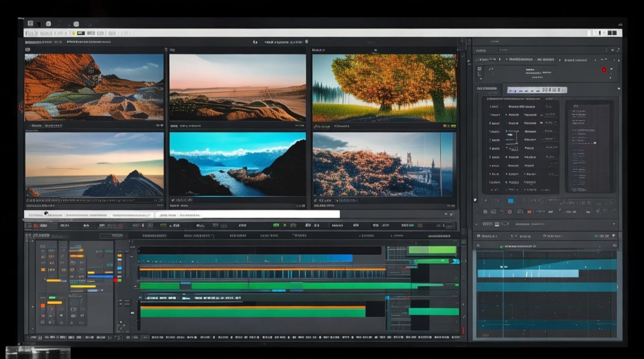Open the orange shrubs and tower thumbnail

[x=384, y=164]
